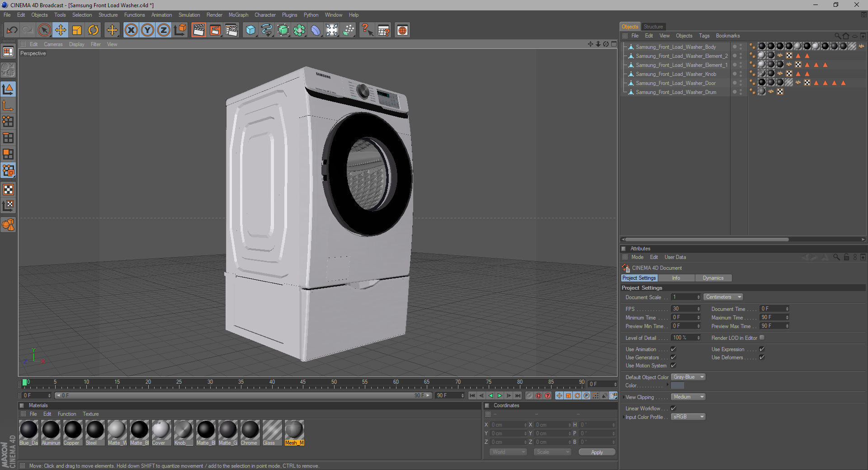
Task: Activate the Scale tool
Action: (x=77, y=30)
